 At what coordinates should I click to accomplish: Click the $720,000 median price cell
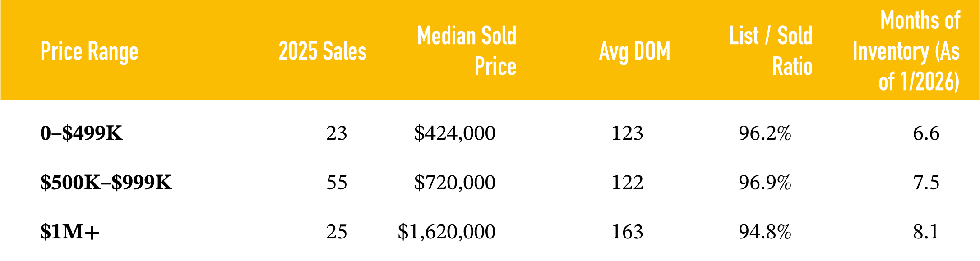[x=454, y=183]
